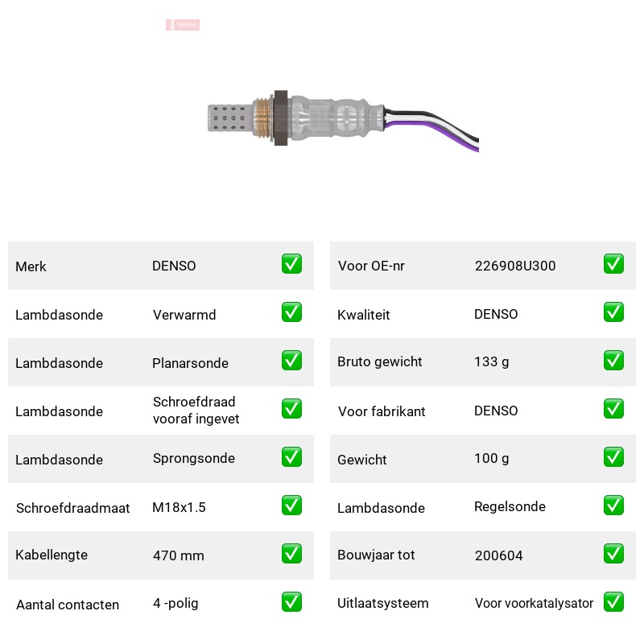Click the checkmark next to Schroefdraad vooraf ingevet

(291, 409)
